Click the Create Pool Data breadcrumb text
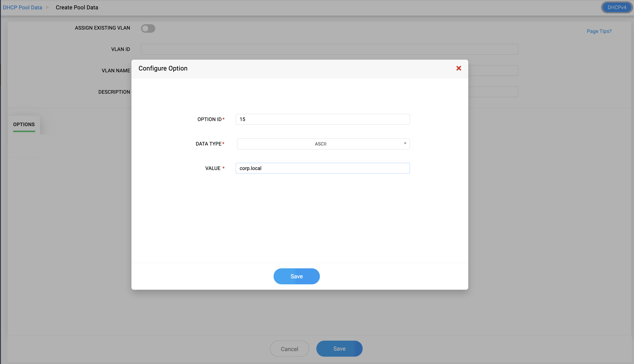634x364 pixels. [77, 8]
